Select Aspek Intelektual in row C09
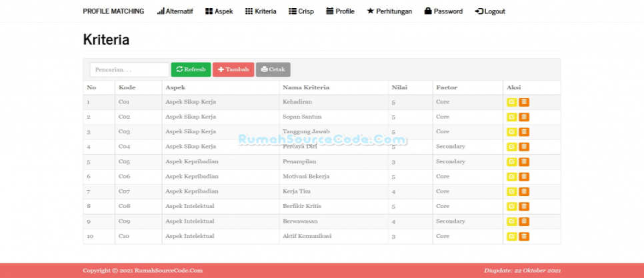Image resolution: width=644 pixels, height=278 pixels. [x=190, y=221]
